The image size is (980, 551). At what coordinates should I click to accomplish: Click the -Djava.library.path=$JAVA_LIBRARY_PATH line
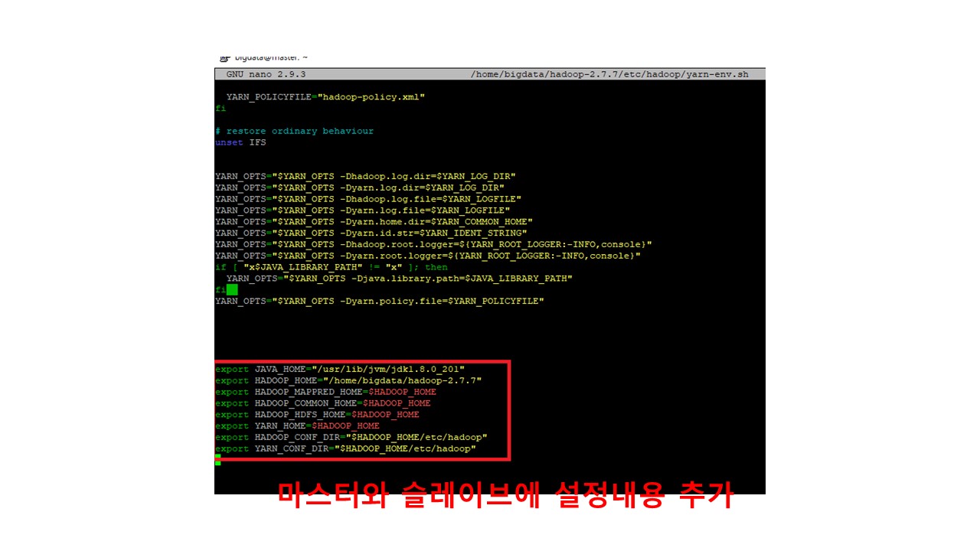point(399,279)
